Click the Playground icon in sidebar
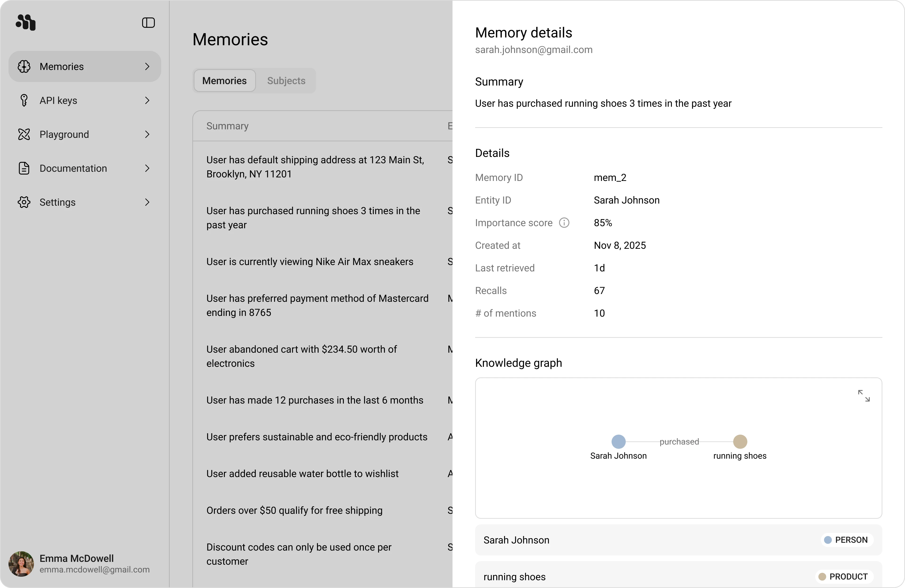905x588 pixels. 24,134
